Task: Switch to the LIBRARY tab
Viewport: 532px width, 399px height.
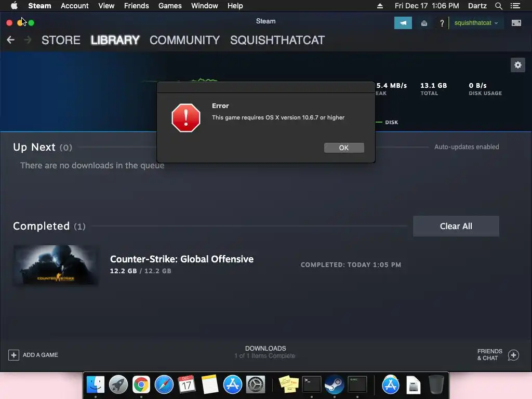Action: (x=115, y=40)
